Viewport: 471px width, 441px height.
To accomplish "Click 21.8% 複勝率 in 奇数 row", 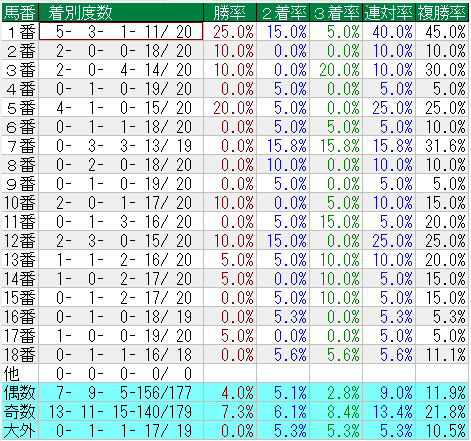I will pyautogui.click(x=442, y=412).
